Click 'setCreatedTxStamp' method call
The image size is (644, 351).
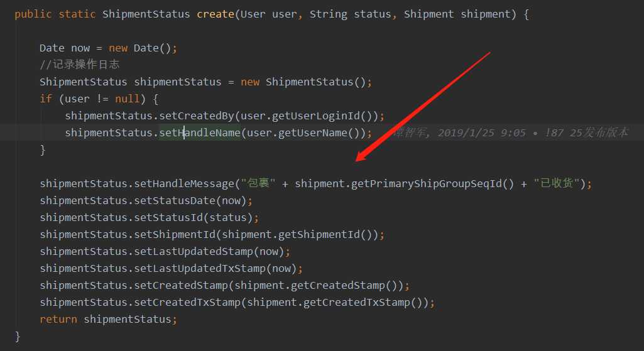coord(187,302)
